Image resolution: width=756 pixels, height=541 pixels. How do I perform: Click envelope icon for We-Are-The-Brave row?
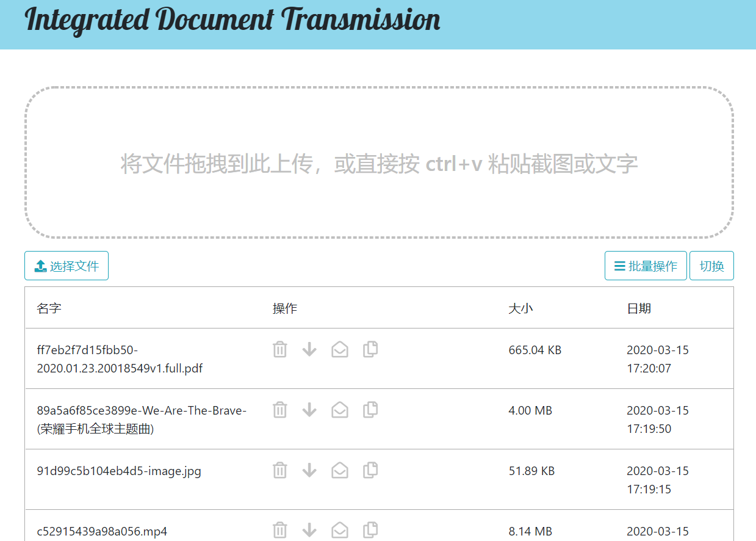tap(340, 410)
